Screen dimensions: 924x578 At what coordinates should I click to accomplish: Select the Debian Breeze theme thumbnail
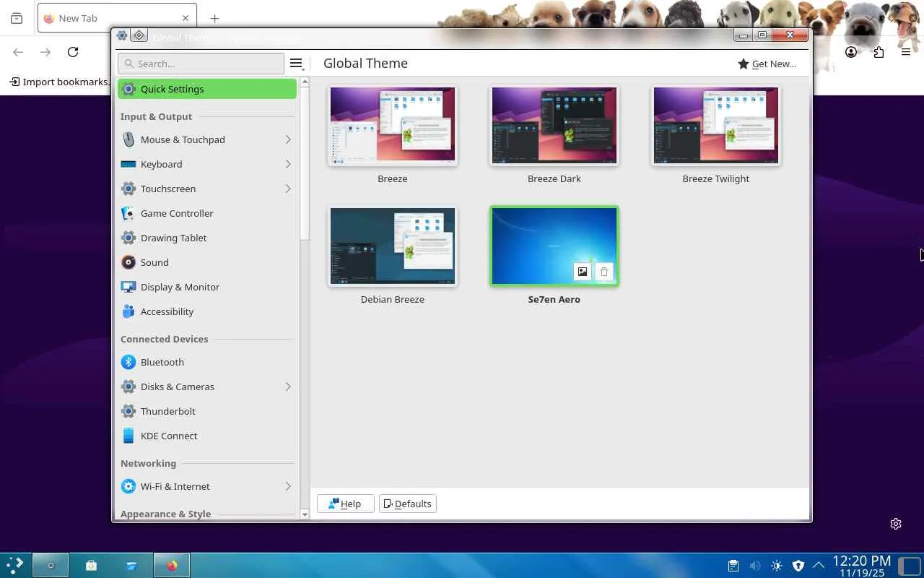point(393,246)
